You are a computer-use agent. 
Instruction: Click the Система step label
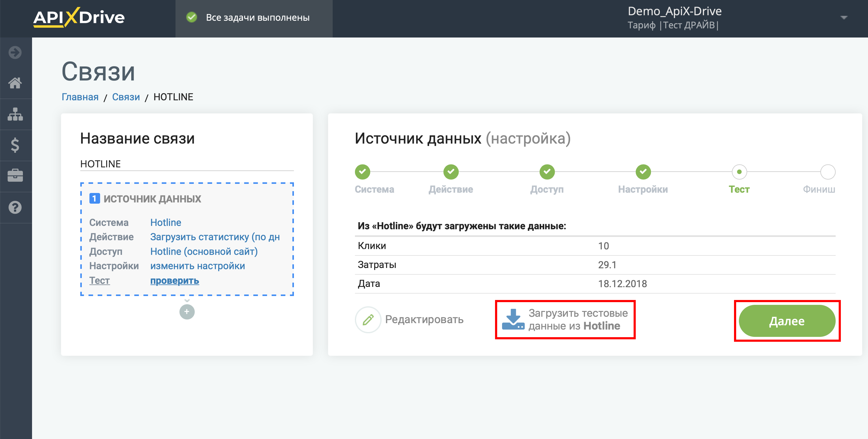[x=374, y=189]
